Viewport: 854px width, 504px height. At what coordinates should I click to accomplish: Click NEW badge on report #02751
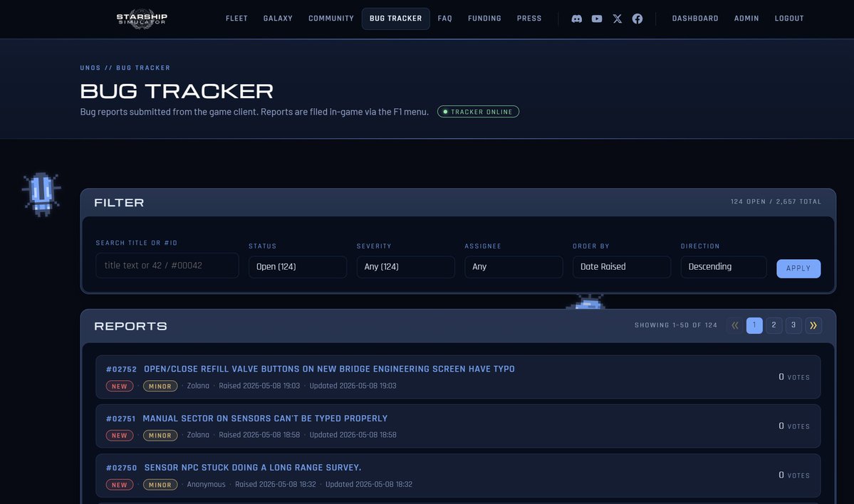click(x=119, y=436)
